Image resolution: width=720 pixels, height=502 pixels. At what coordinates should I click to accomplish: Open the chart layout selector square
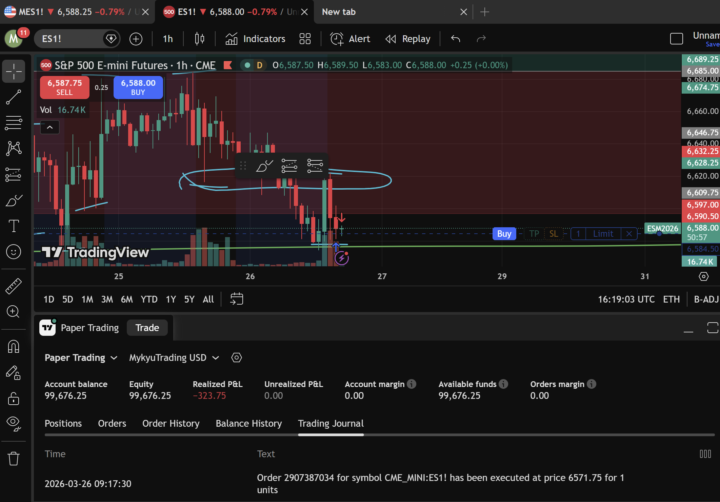676,39
